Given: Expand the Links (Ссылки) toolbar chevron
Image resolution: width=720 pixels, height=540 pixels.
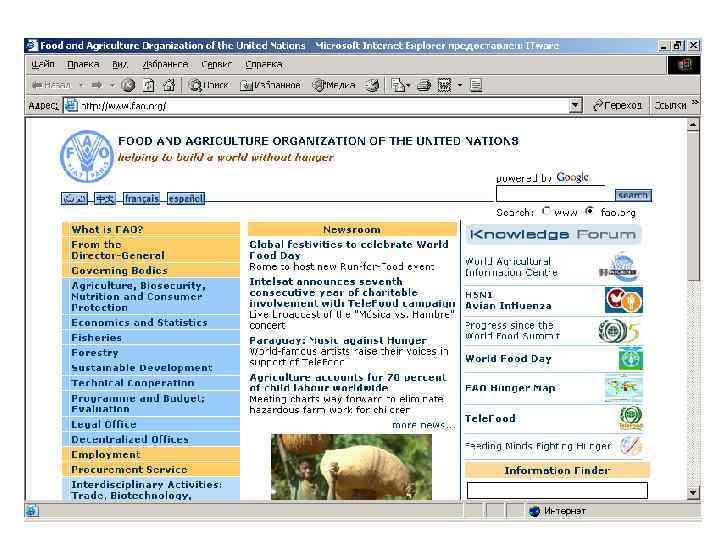Looking at the screenshot, I should pos(695,103).
